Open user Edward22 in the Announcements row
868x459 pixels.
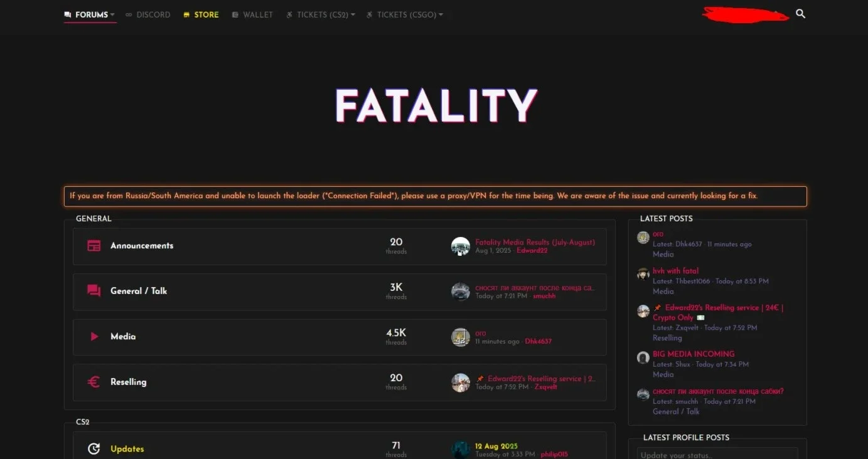click(x=532, y=251)
